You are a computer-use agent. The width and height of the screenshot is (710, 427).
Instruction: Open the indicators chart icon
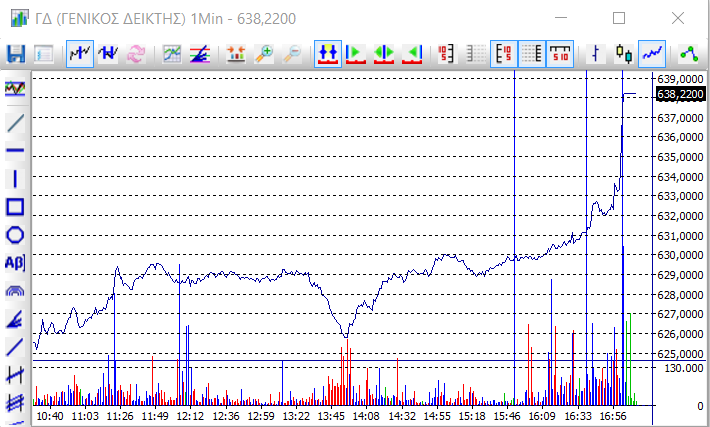[x=172, y=54]
